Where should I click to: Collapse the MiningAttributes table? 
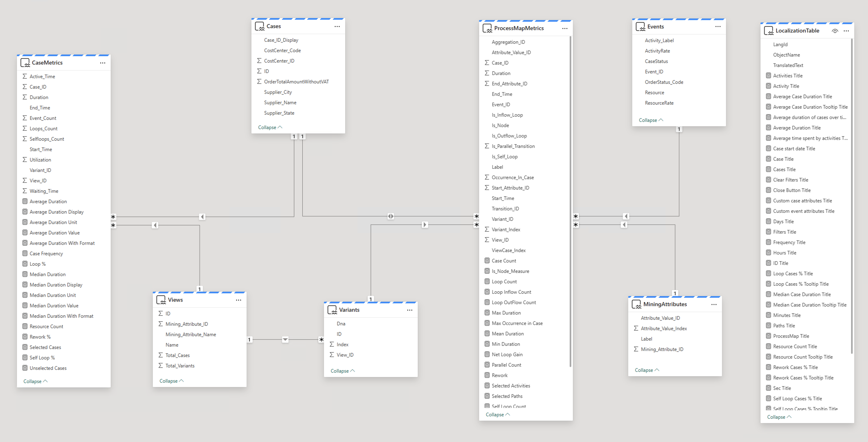[647, 370]
